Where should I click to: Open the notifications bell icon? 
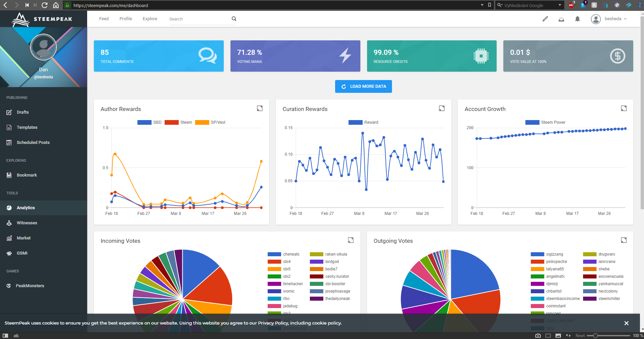(x=577, y=19)
